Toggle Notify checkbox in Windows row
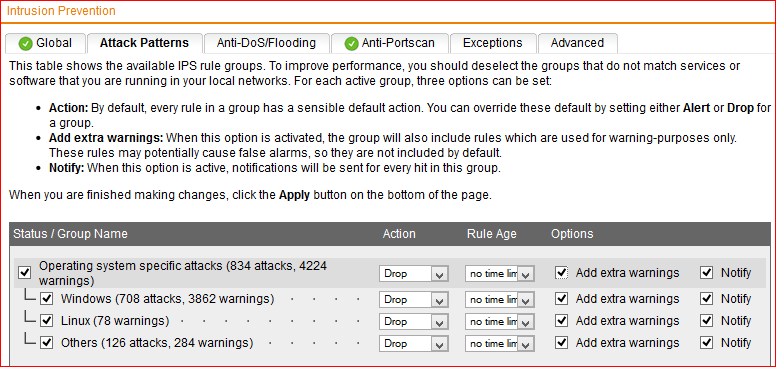 tap(707, 299)
